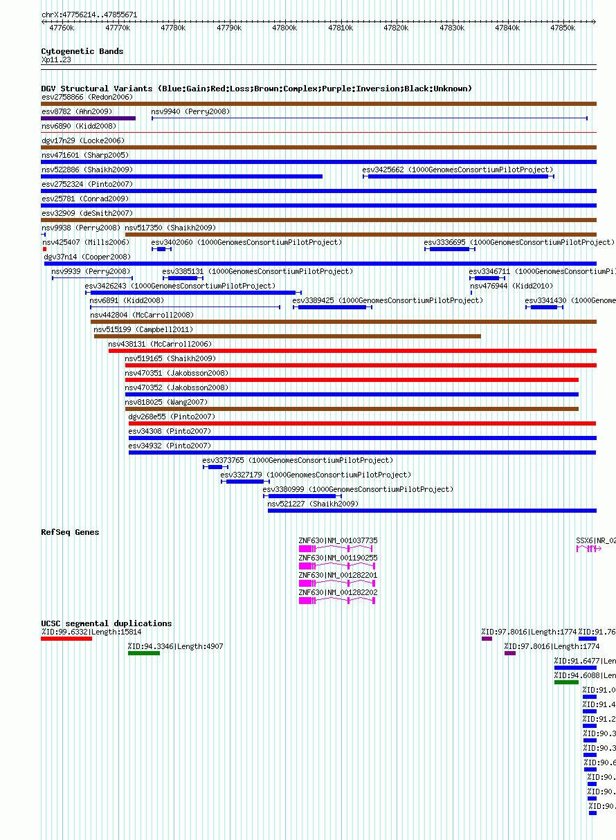Click the esv3425662 variant label
The height and width of the screenshot is (840, 616).
(x=458, y=170)
